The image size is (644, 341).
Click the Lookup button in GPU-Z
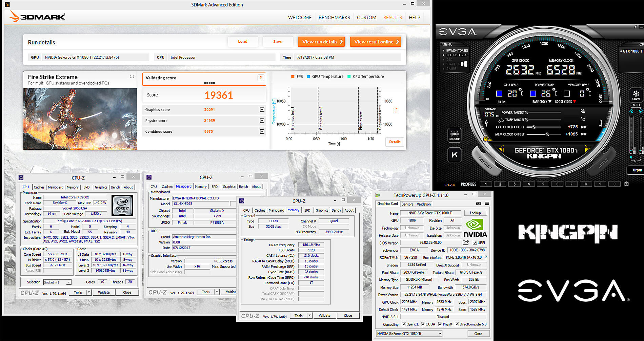[475, 213]
